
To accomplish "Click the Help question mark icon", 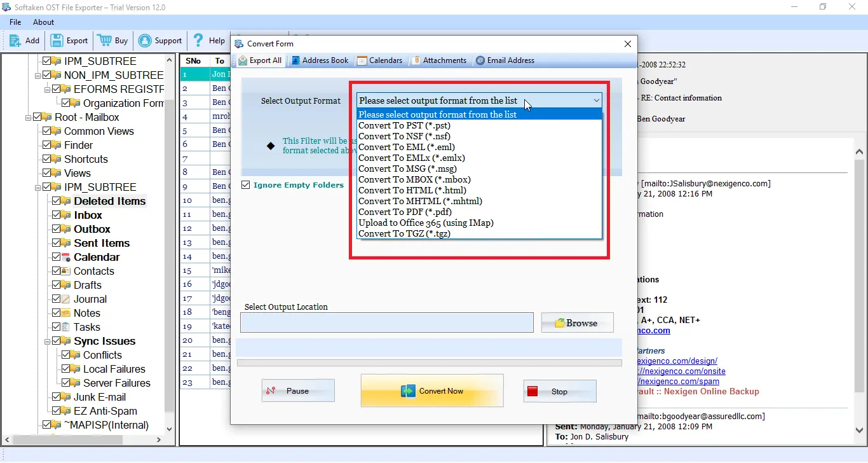I will pos(198,40).
